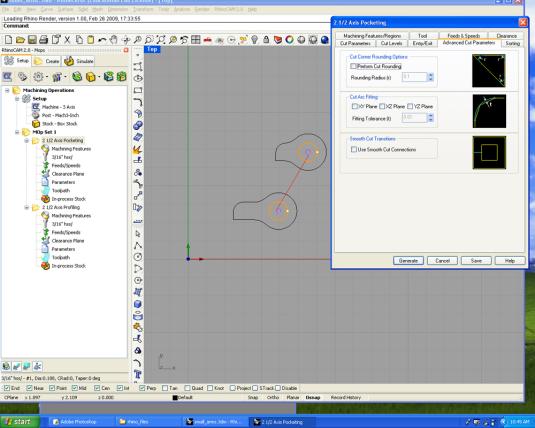
Task: Collapse the MOp Set 1 node
Action: click(x=17, y=132)
